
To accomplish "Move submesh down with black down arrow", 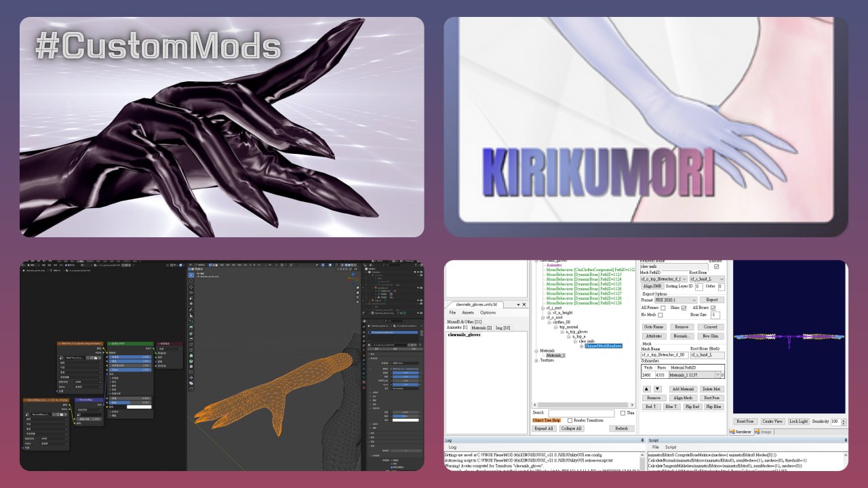I will tap(658, 389).
